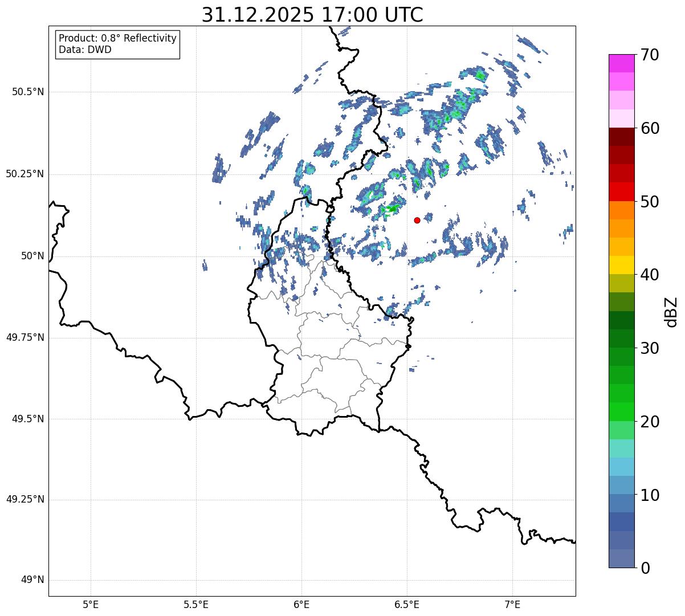Screen dimensions: 685x616
Task: Click the '49°N' latitude label
Action: click(x=32, y=580)
